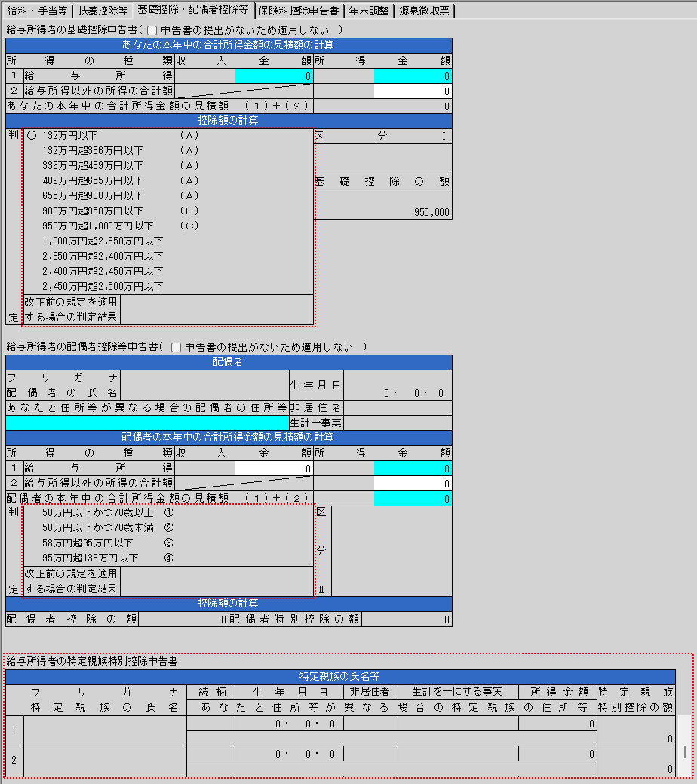Image resolution: width=697 pixels, height=784 pixels.
Task: Select the 58万円超95万円以下 row
Action: (168, 543)
